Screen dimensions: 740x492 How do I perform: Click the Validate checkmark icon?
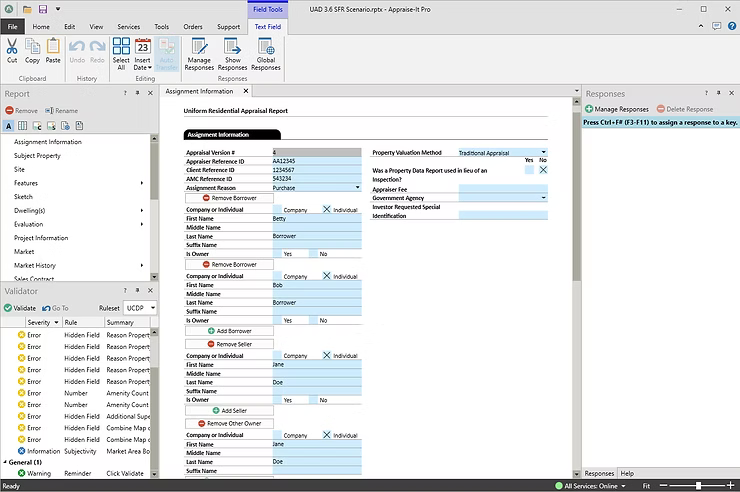click(8, 308)
